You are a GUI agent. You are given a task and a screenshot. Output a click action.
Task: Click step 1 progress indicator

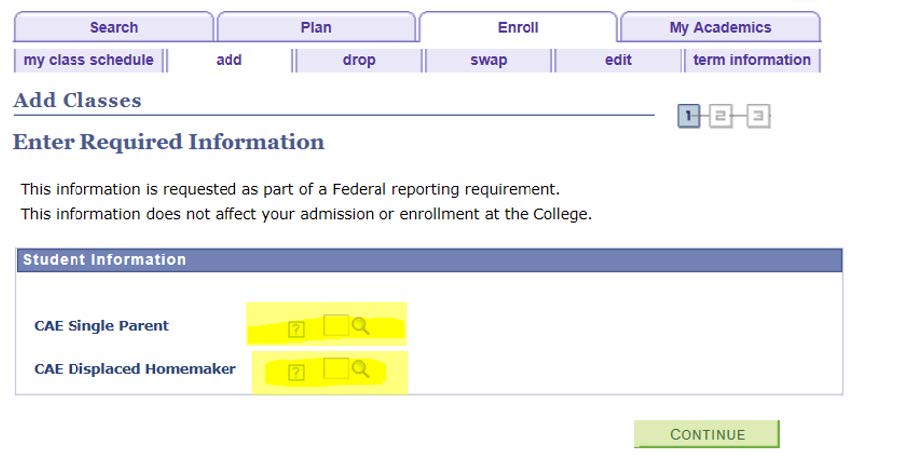[689, 117]
